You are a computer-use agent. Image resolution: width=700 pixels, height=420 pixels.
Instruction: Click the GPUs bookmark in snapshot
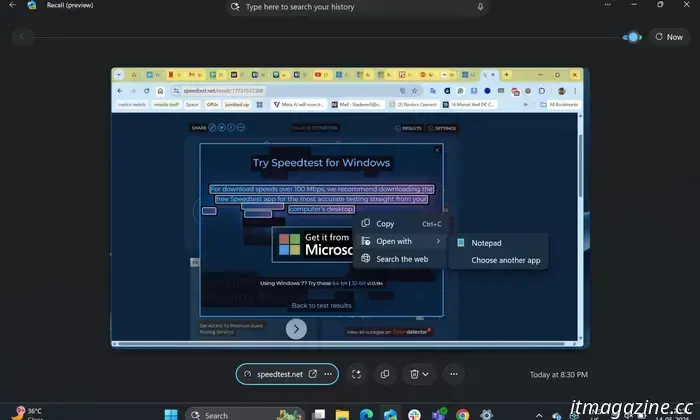pyautogui.click(x=212, y=104)
